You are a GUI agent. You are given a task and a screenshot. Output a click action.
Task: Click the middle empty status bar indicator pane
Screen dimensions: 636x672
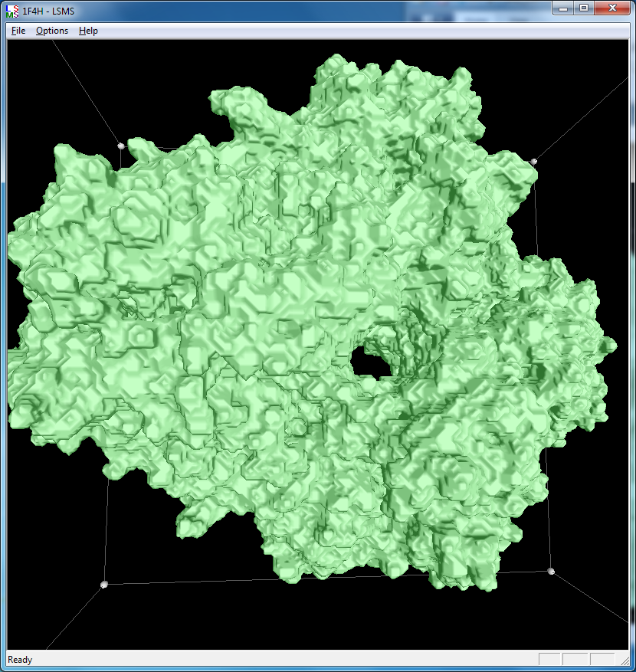point(575,660)
